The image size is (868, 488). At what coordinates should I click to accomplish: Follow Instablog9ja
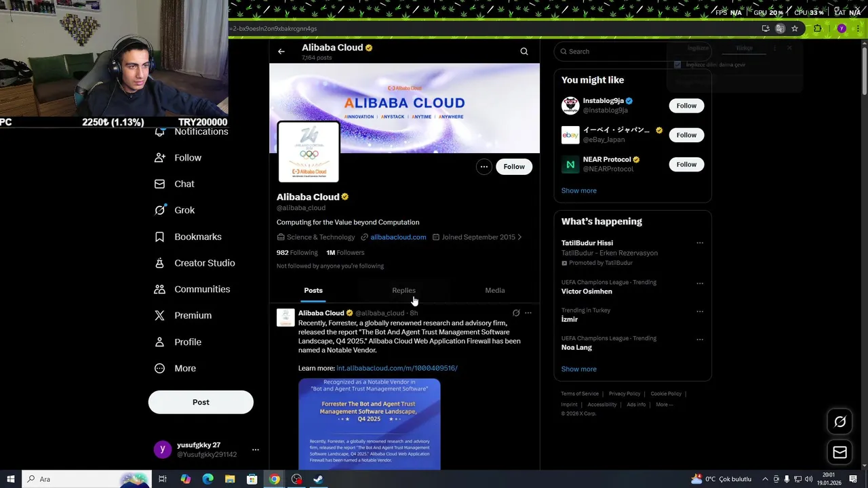pos(686,106)
